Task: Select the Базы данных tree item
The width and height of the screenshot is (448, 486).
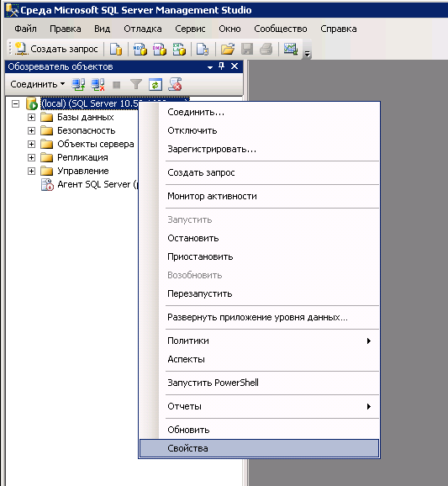Action: (86, 117)
